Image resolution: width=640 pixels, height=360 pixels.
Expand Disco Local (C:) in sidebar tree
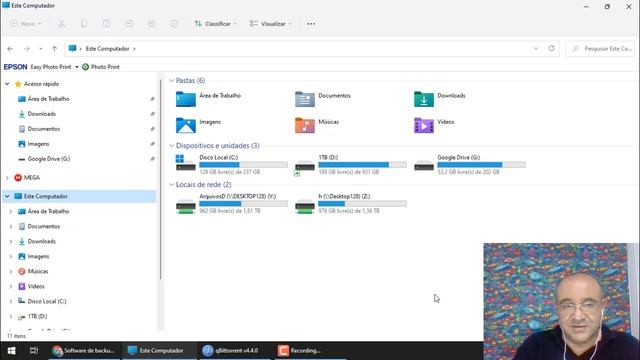click(11, 302)
